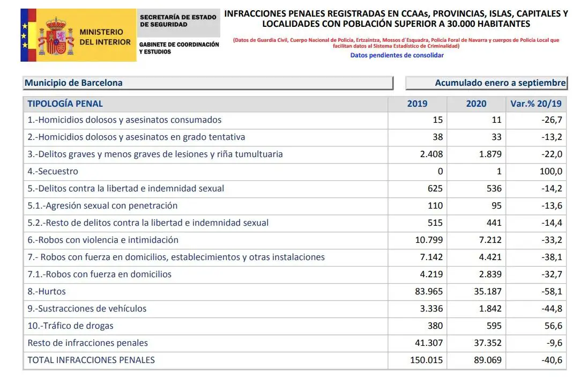Select the 'Acumulado enero a septiembre' field
Image resolution: width=588 pixels, height=377 pixels.
tap(486, 83)
